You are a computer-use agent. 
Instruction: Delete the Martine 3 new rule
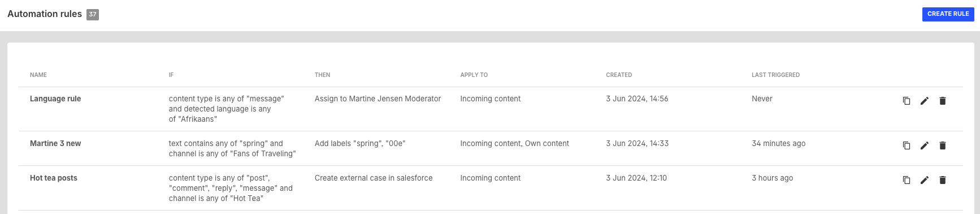coord(943,145)
